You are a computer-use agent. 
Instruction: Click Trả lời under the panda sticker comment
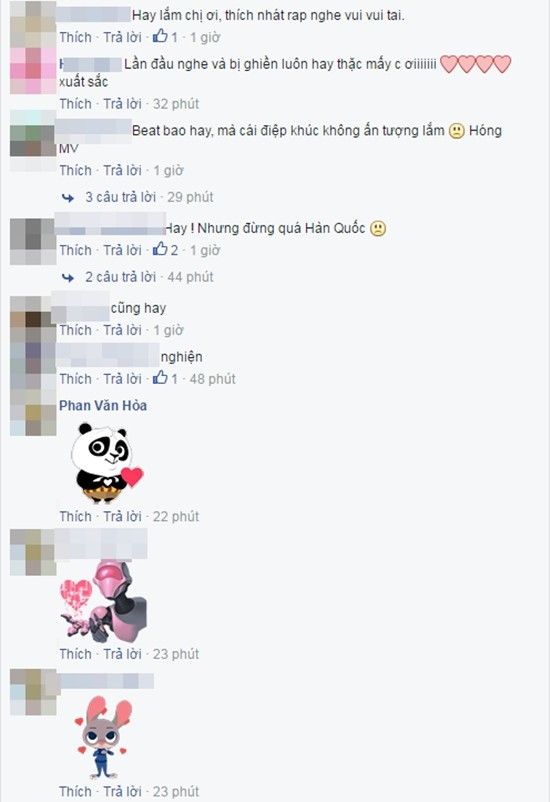(x=122, y=517)
